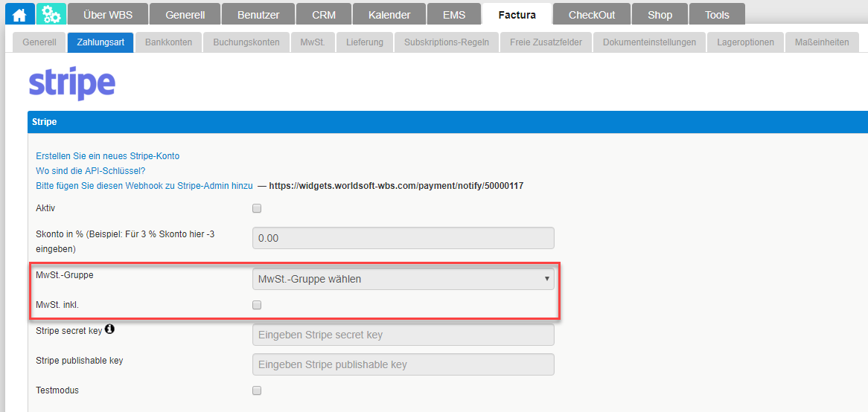Screen dimensions: 868x412
Task: Select the Dokumenteinstellungen sub-tab
Action: (650, 42)
